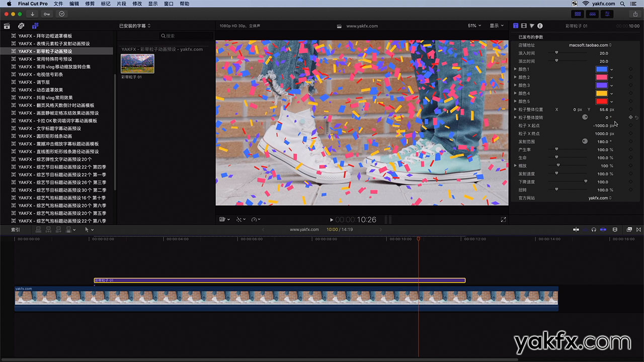Open the Background Tasks checkmark button

click(x=62, y=14)
